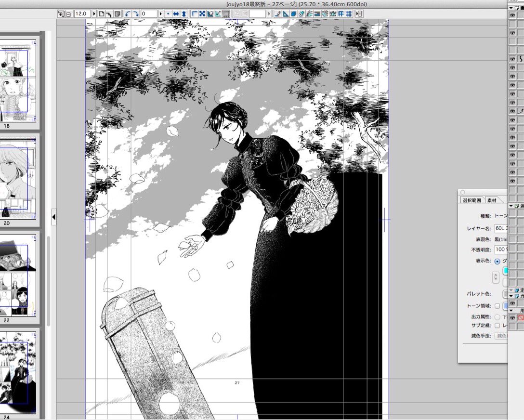524x420 pixels.
Task: Click the symmetry ruler icon
Action: tap(333, 13)
